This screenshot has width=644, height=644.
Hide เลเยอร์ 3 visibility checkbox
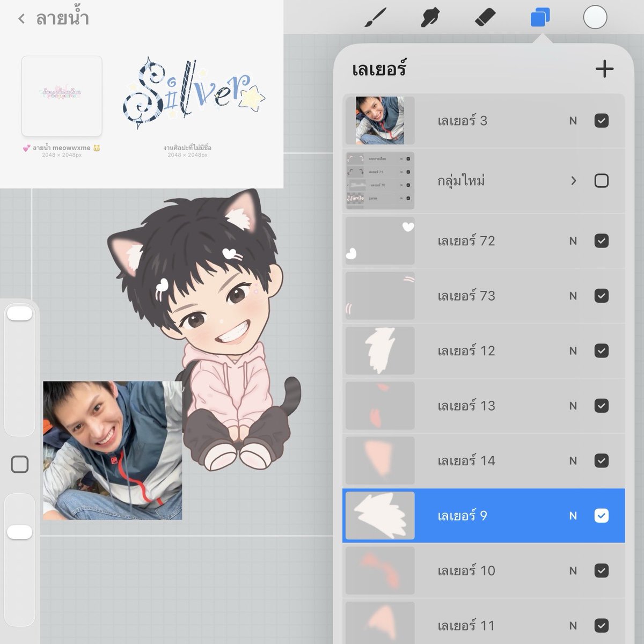[x=602, y=121]
